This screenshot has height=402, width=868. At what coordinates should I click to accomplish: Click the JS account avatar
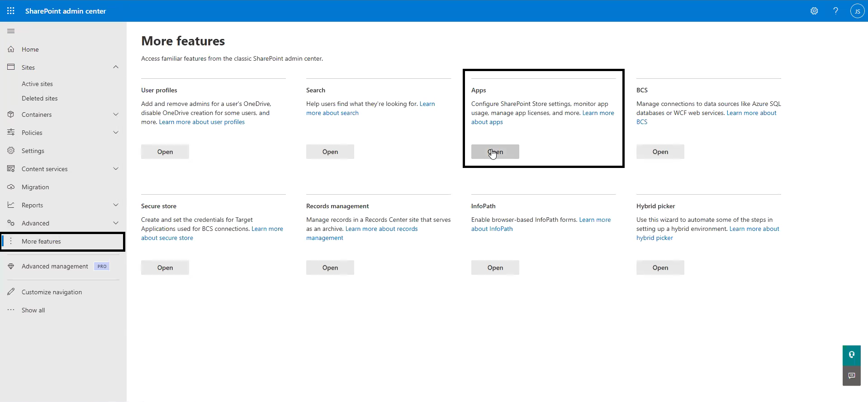(857, 11)
